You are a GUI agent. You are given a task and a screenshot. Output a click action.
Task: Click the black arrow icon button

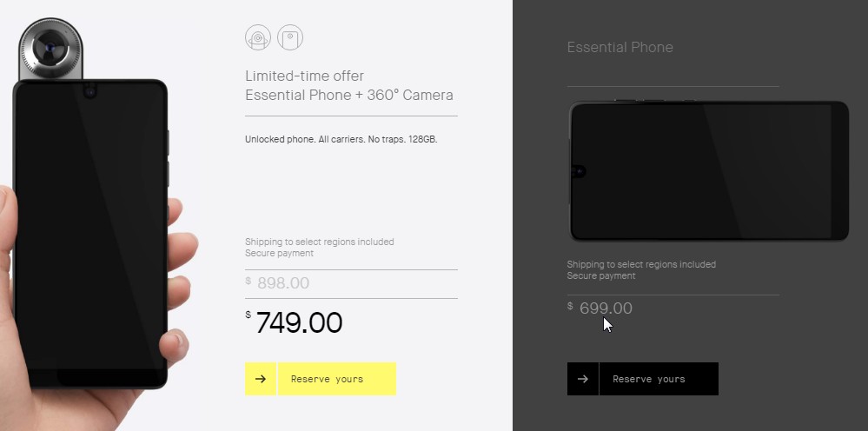tap(583, 379)
